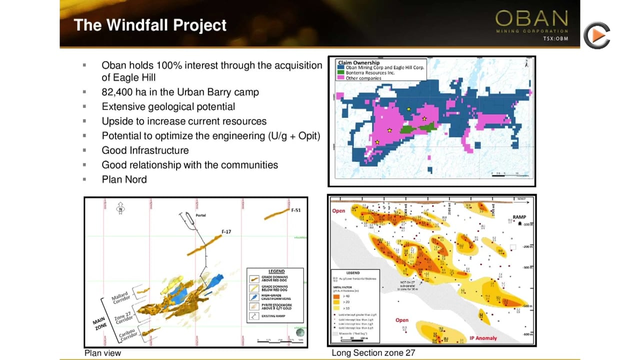Click the 'Potential to optimize the engineering' bullet

click(211, 136)
